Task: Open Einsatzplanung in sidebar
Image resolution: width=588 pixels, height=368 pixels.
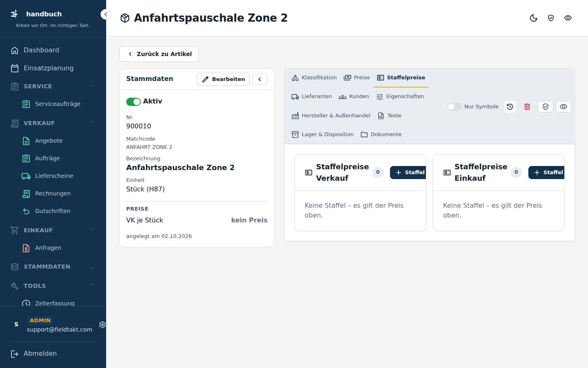Action: (53, 68)
